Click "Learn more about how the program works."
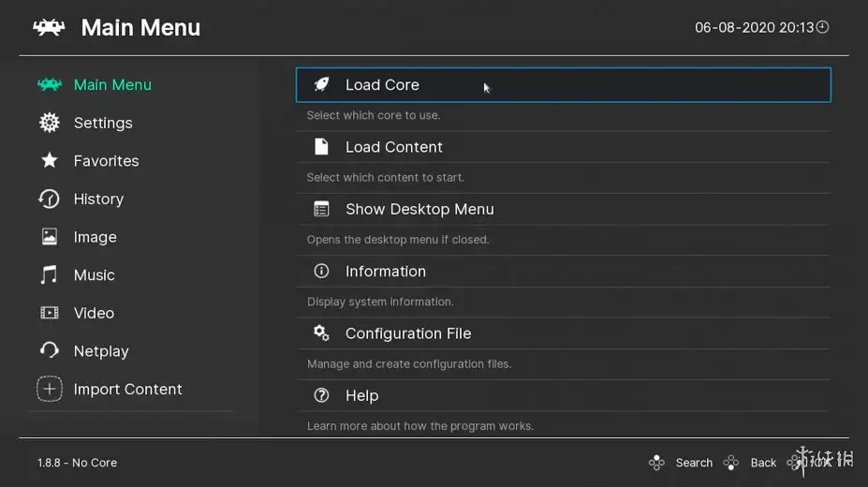868x487 pixels. coord(420,426)
